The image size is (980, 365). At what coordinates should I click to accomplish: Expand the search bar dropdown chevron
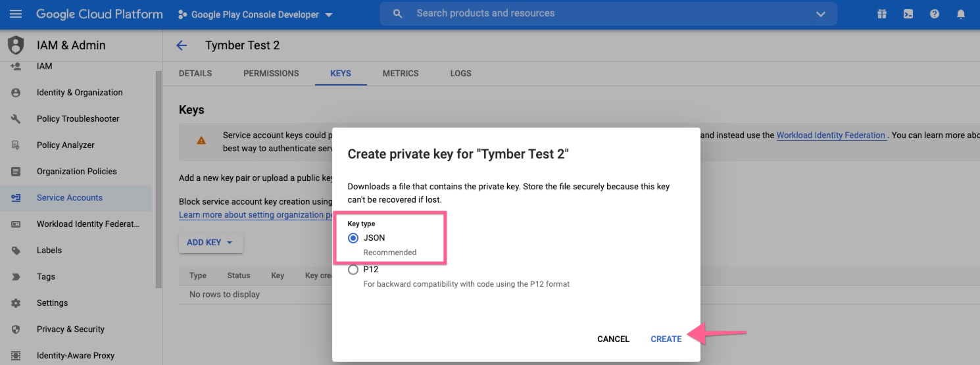pyautogui.click(x=820, y=14)
